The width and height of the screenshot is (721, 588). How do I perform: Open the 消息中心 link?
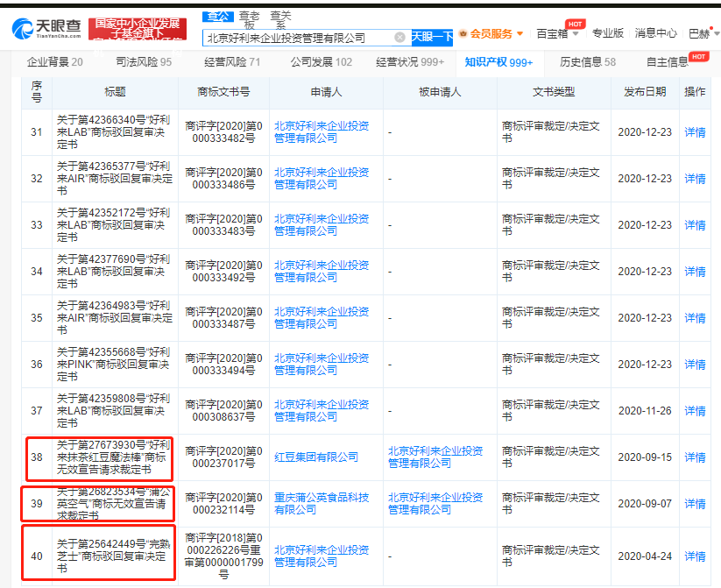pyautogui.click(x=655, y=33)
